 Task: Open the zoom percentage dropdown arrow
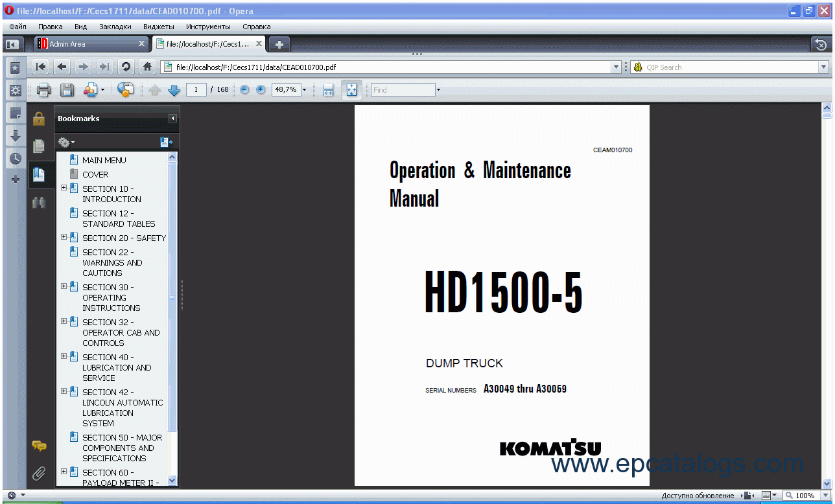pyautogui.click(x=305, y=90)
